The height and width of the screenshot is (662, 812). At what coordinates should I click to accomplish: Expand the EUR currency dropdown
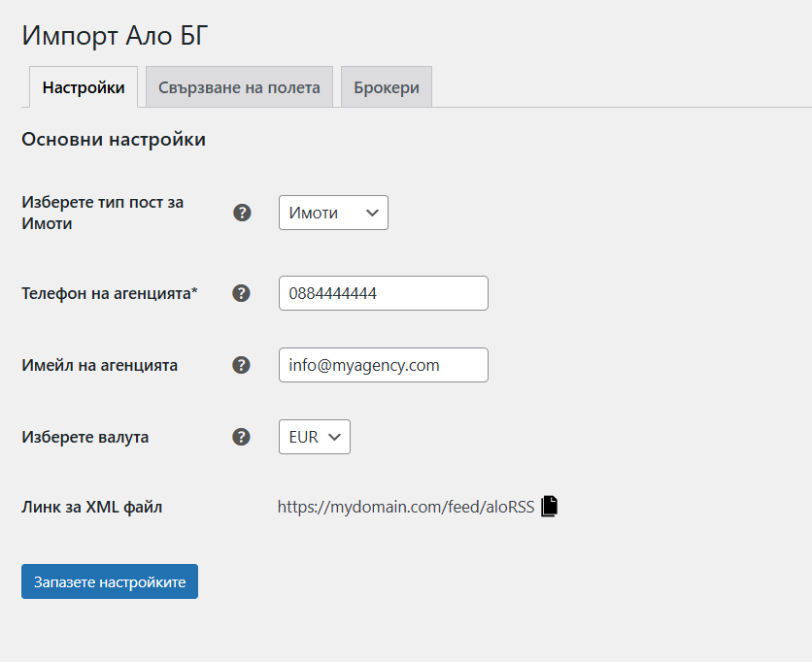click(x=314, y=437)
